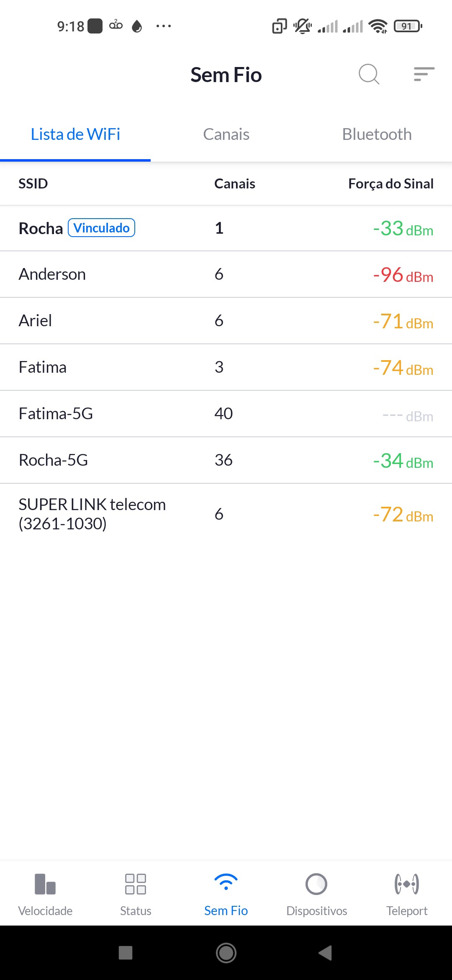Tap the Ariel network entry
Viewport: 452px width, 980px height.
point(36,321)
